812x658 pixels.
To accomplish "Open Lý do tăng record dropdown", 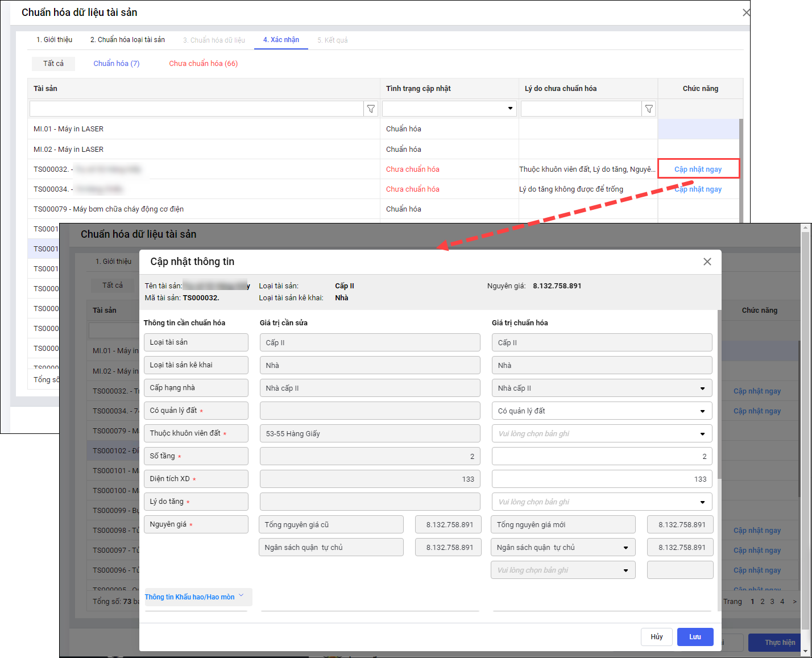I will tap(702, 502).
